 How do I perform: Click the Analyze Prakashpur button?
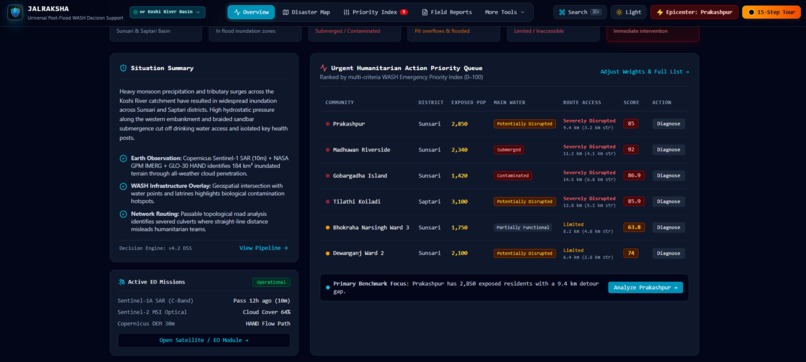pos(645,287)
